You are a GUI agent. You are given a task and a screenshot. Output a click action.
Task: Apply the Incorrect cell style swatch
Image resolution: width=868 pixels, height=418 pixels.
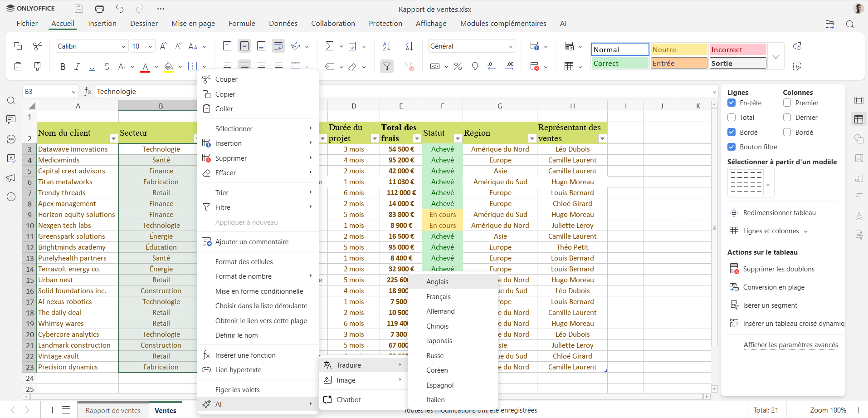click(737, 49)
